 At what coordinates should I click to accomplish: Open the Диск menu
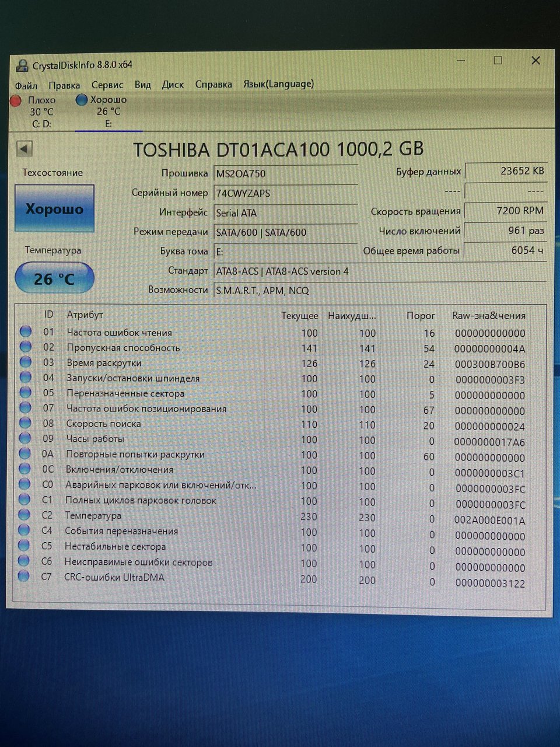[173, 85]
